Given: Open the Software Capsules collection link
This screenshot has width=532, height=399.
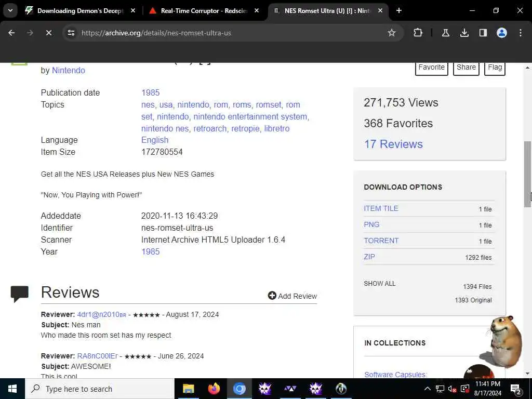Looking at the screenshot, I should point(395,375).
